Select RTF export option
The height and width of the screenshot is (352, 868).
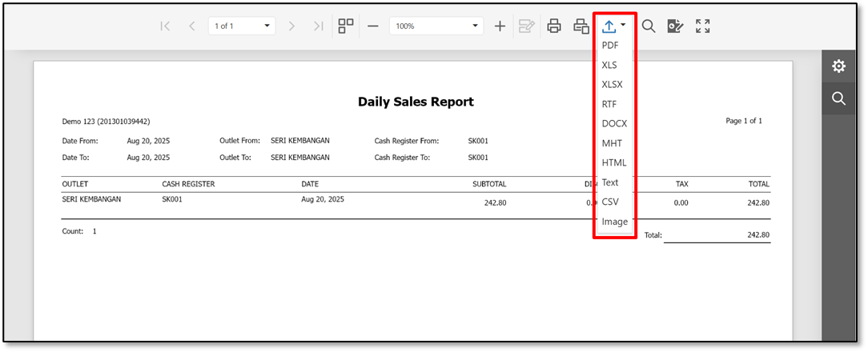609,104
